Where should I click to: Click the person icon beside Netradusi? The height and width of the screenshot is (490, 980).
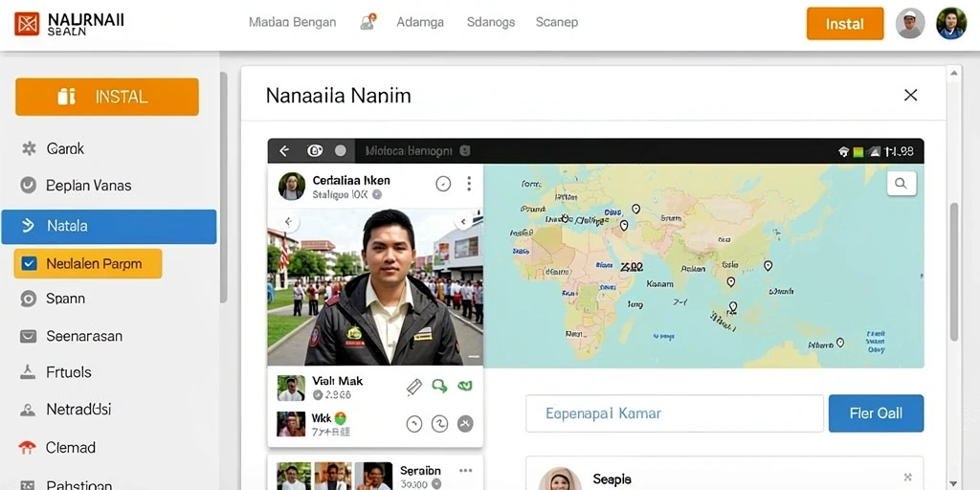click(28, 411)
